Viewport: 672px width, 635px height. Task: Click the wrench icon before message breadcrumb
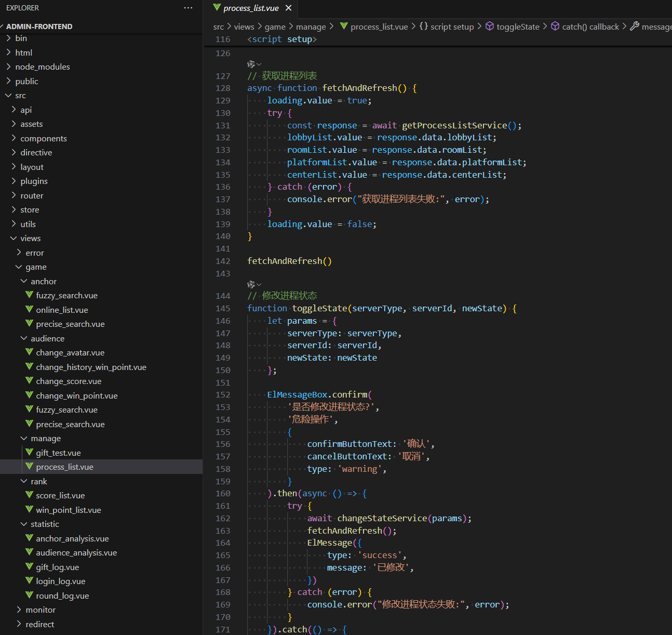[x=635, y=26]
